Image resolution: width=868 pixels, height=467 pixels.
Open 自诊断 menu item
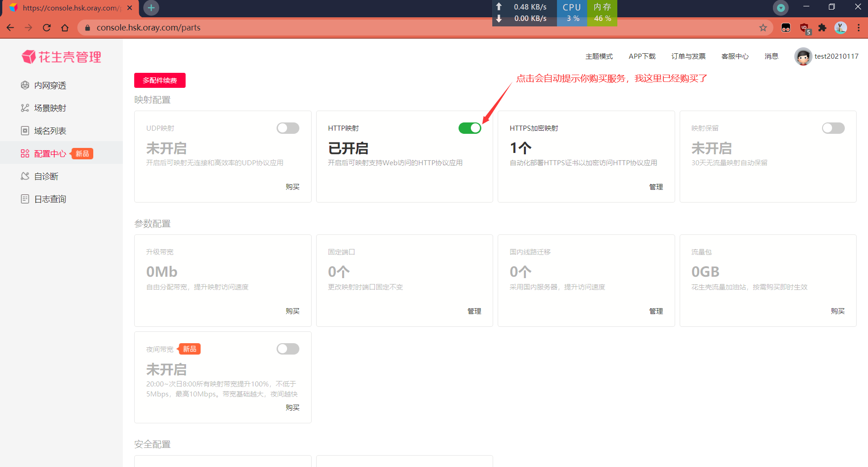click(46, 176)
